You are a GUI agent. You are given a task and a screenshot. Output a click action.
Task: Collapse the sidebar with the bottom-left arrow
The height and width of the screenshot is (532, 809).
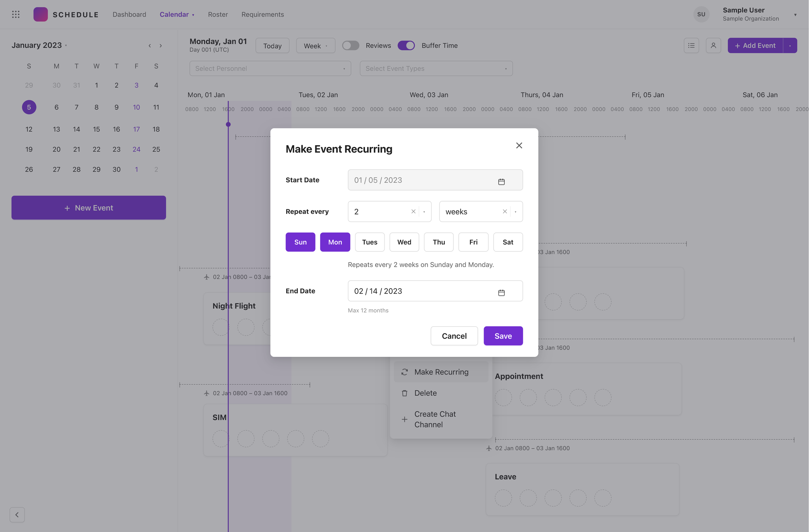tap(17, 515)
